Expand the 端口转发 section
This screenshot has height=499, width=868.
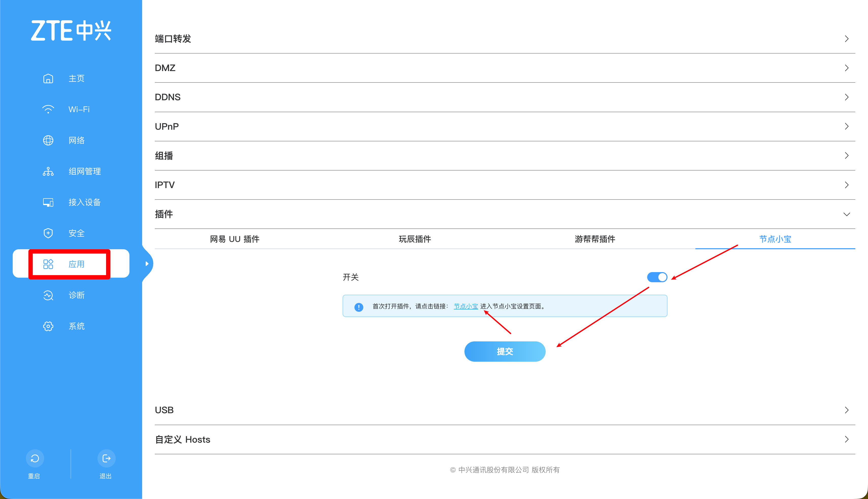click(x=846, y=39)
